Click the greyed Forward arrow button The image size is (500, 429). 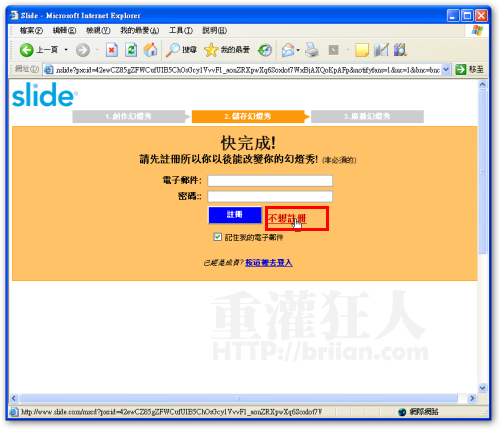[x=83, y=50]
